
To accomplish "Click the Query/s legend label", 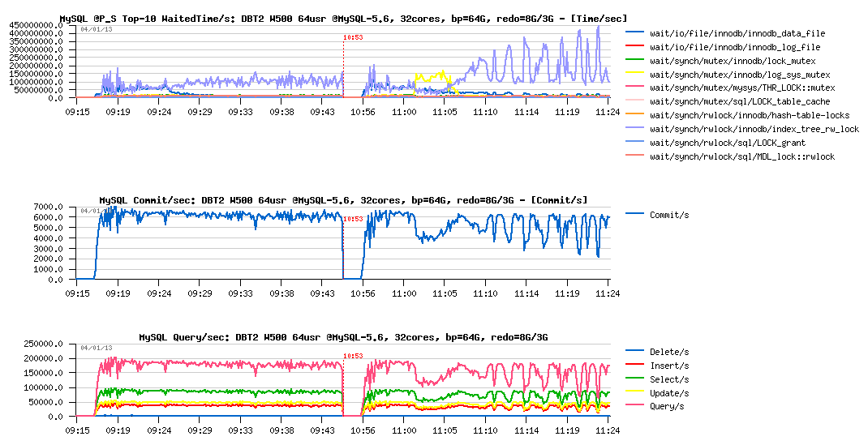I will (x=667, y=407).
